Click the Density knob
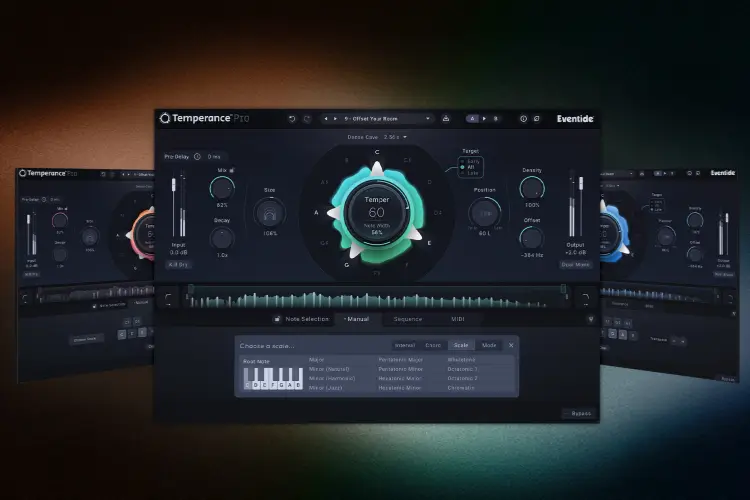This screenshot has height=500, width=750. click(531, 187)
